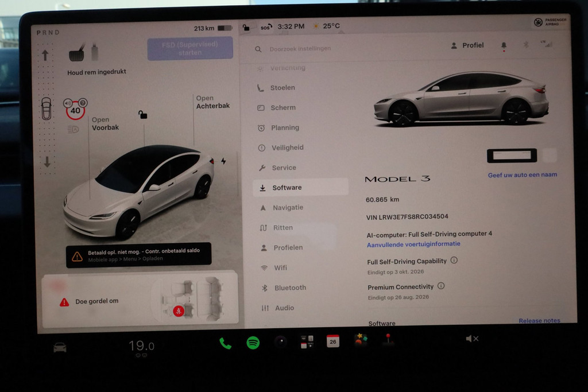Open Release notes link
Image resolution: width=588 pixels, height=392 pixels.
pyautogui.click(x=539, y=321)
